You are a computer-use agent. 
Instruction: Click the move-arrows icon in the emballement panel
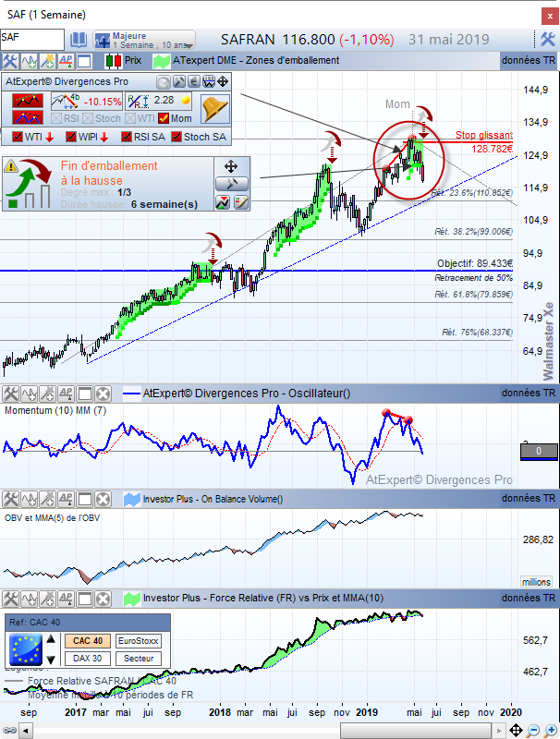[231, 166]
